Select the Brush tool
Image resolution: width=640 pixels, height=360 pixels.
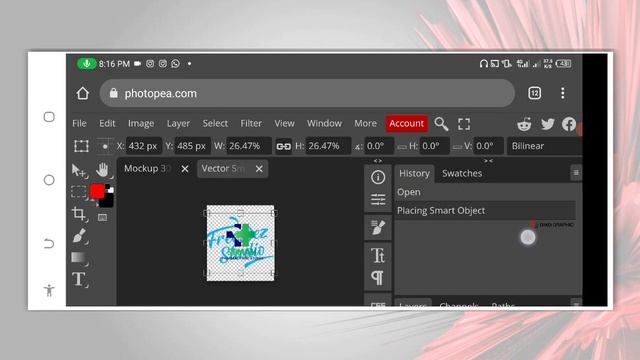coord(79,236)
